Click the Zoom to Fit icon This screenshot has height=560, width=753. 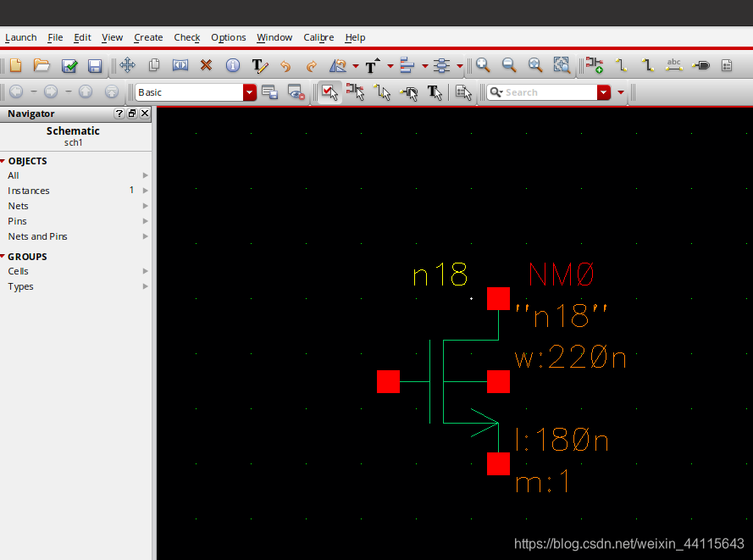point(534,65)
